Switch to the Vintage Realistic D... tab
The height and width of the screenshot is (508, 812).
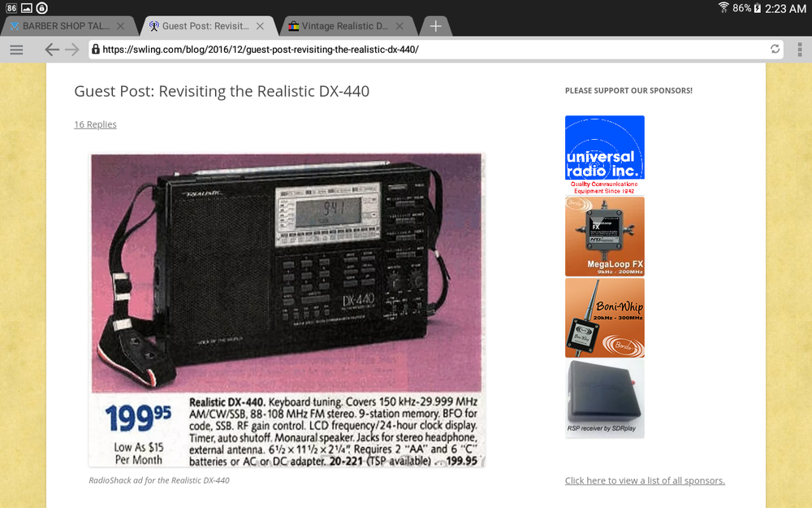[347, 26]
